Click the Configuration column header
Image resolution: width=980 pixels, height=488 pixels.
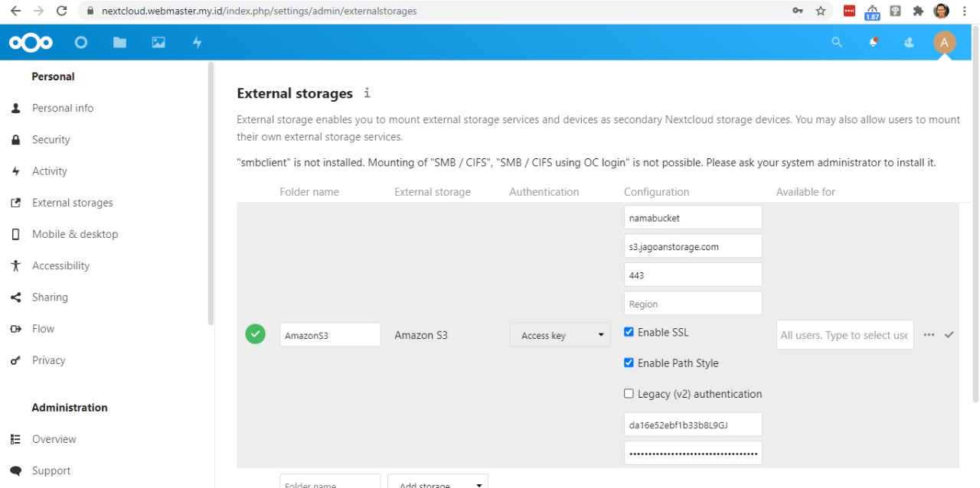click(656, 192)
